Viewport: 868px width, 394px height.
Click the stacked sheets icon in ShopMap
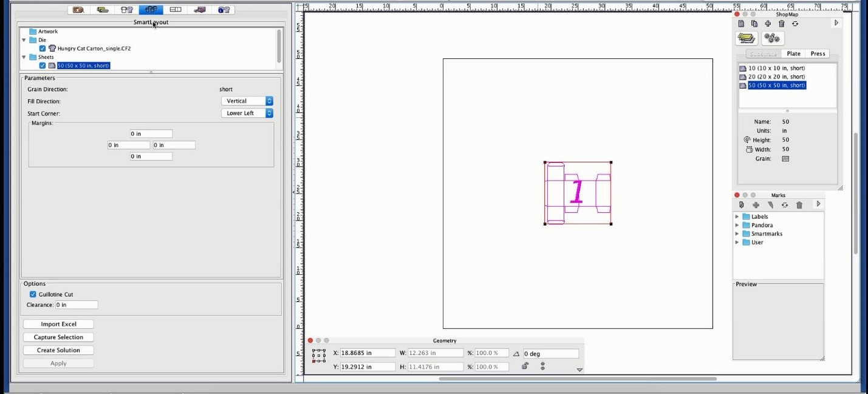(747, 38)
